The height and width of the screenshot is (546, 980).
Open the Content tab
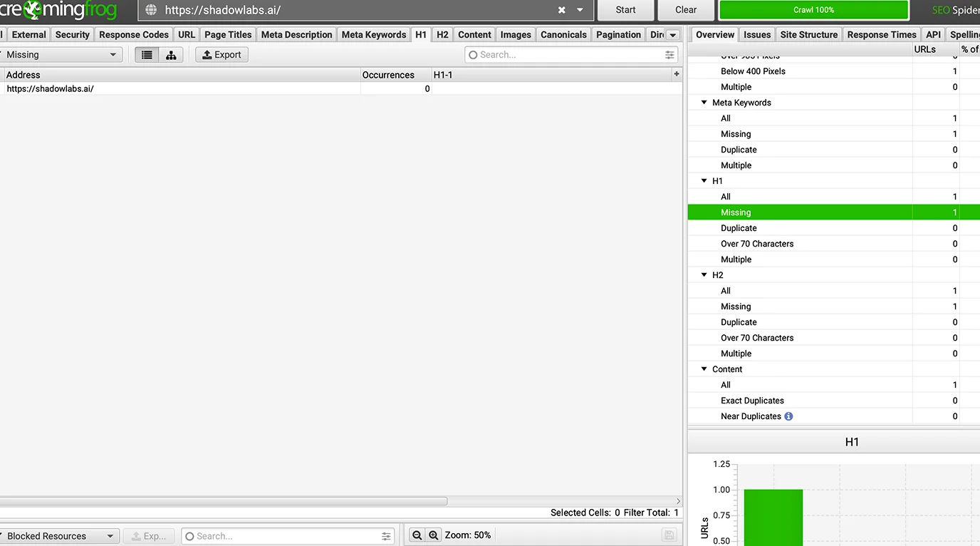click(x=474, y=35)
